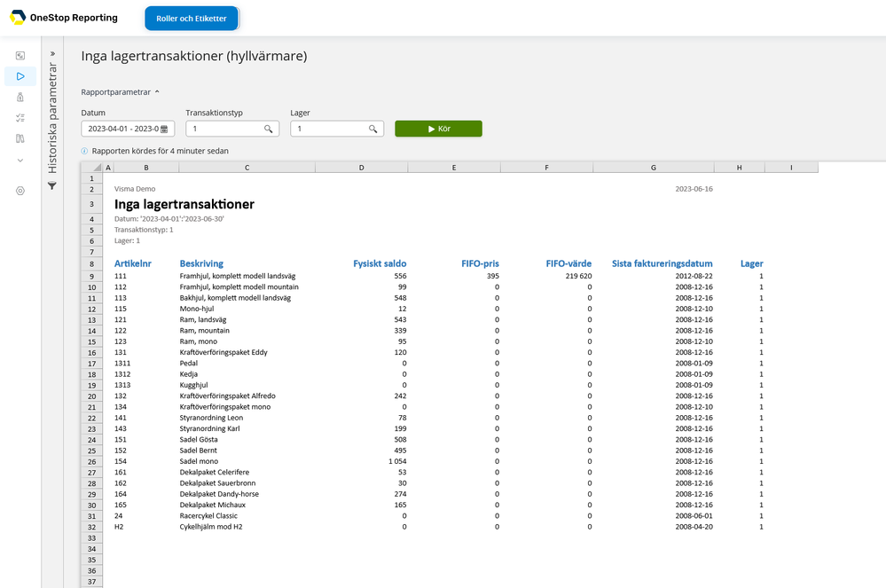Open the books library sidebar icon

coord(20,139)
